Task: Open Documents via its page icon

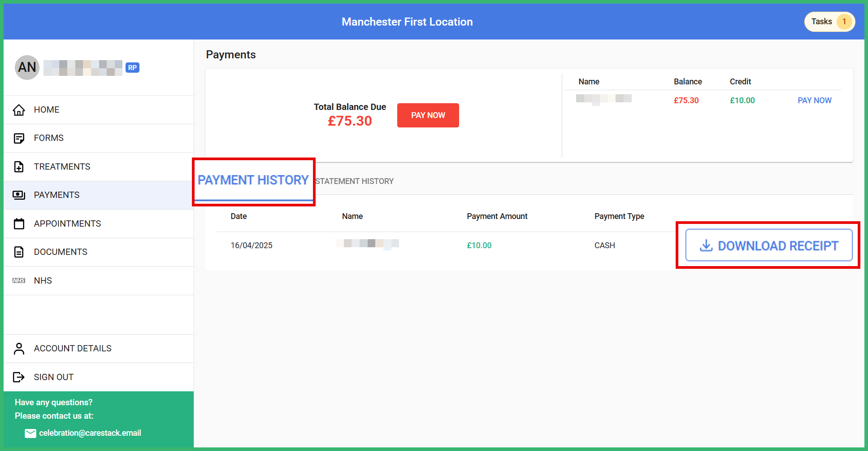Action: click(x=19, y=252)
